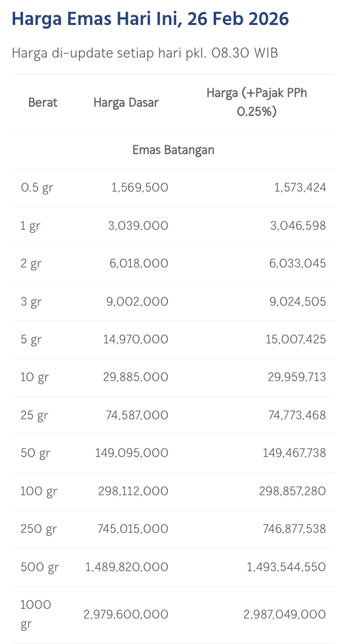346x644 pixels.
Task: Click base price 14,970,000 for 5 gr
Action: click(135, 339)
